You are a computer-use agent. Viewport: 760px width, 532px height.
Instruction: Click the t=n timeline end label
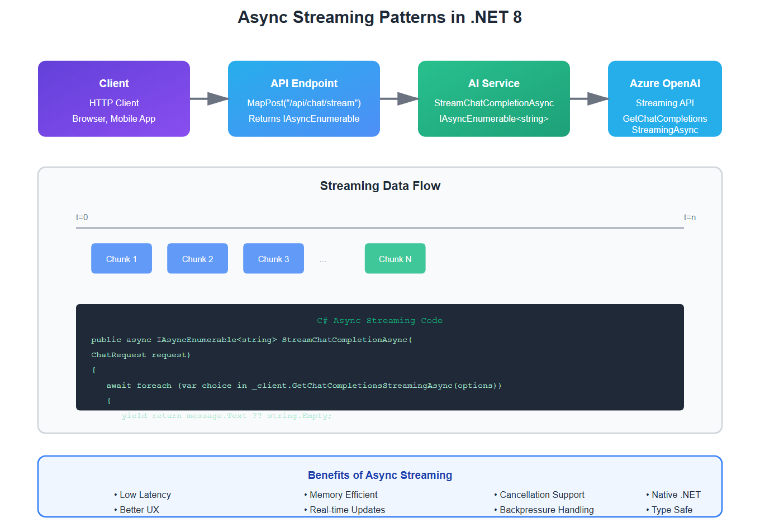[x=690, y=217]
